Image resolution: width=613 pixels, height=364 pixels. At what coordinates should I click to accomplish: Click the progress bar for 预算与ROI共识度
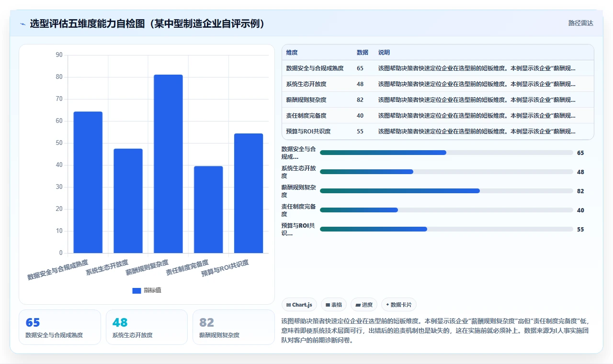click(x=446, y=229)
